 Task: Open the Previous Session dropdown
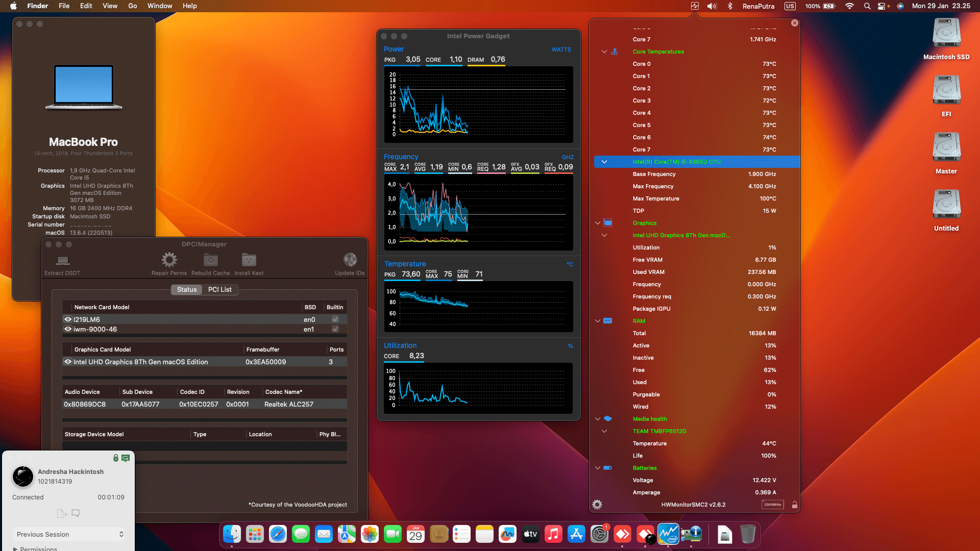coord(69,534)
